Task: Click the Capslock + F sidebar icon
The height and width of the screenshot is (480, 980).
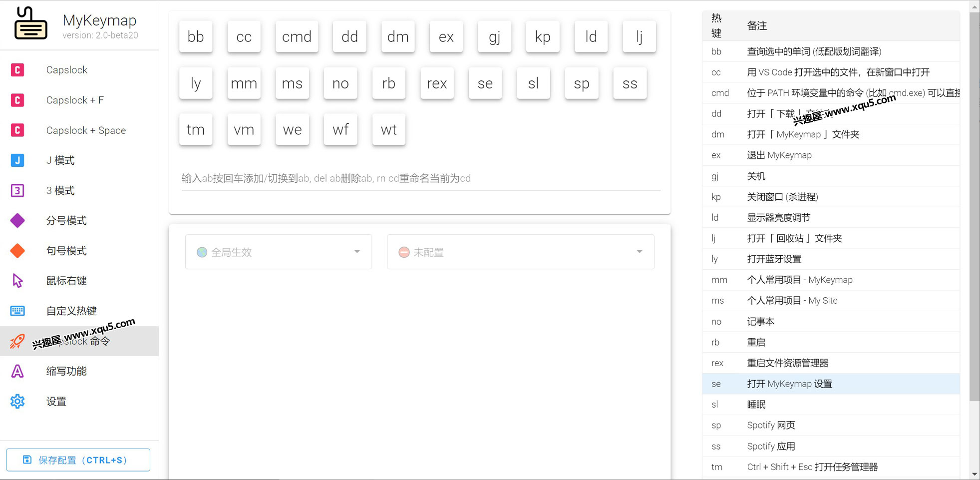Action: 17,100
